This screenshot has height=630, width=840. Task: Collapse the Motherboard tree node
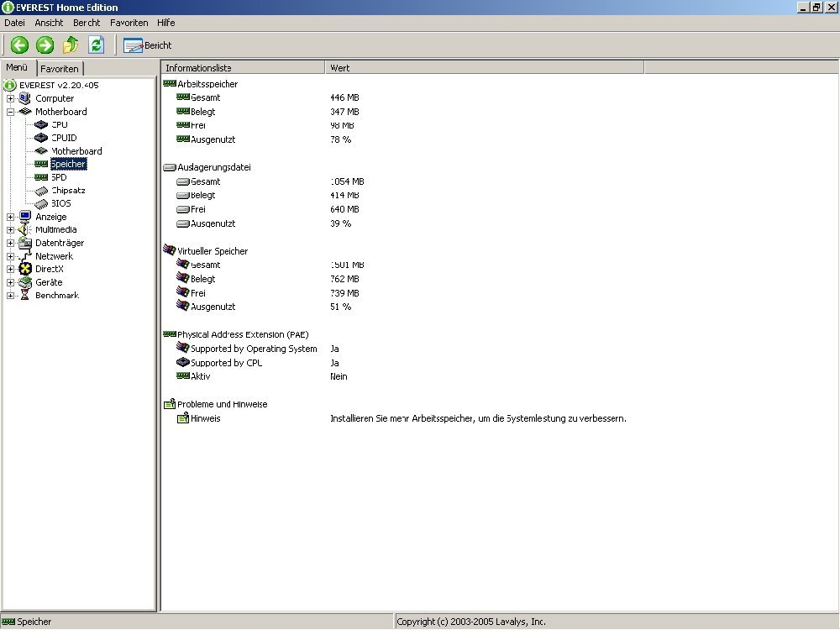(x=10, y=112)
